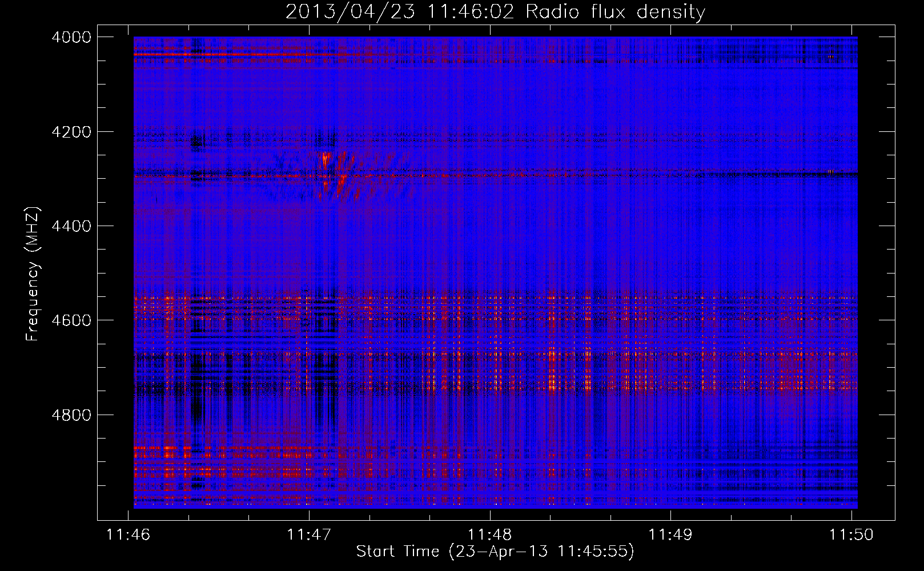The width and height of the screenshot is (924, 571).
Task: Select the 4000 frequency axis label
Action: pos(71,37)
